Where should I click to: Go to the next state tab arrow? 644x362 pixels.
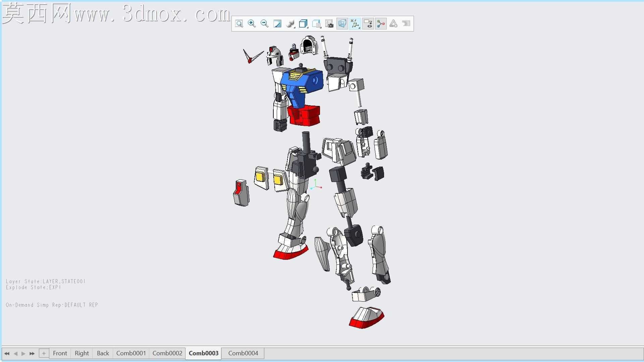(23, 353)
